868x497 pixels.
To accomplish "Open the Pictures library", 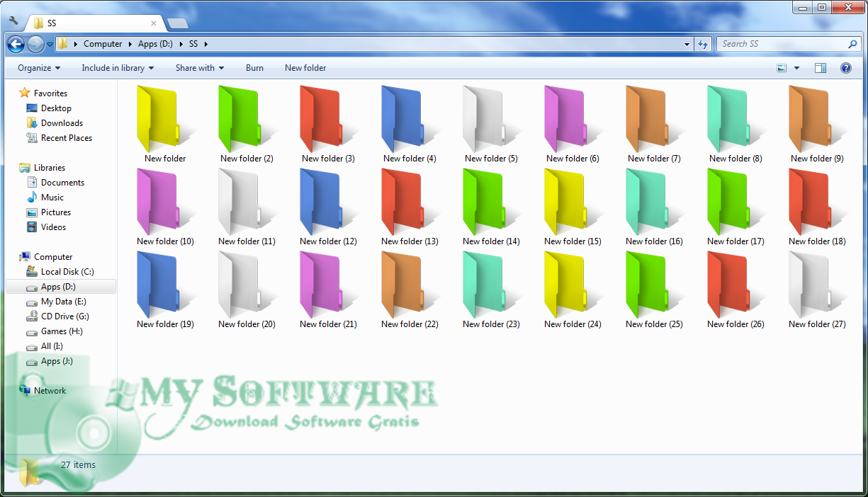I will coord(55,212).
